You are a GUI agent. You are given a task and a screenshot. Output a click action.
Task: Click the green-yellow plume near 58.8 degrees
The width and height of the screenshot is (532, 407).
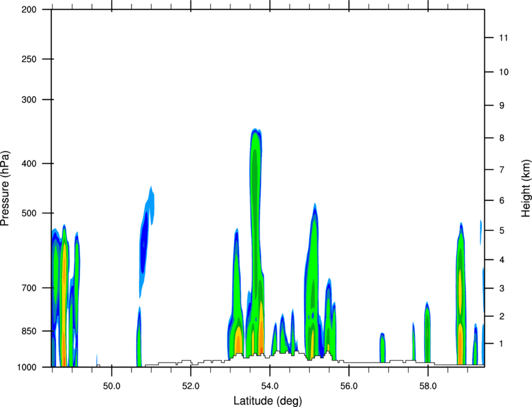pyautogui.click(x=461, y=294)
